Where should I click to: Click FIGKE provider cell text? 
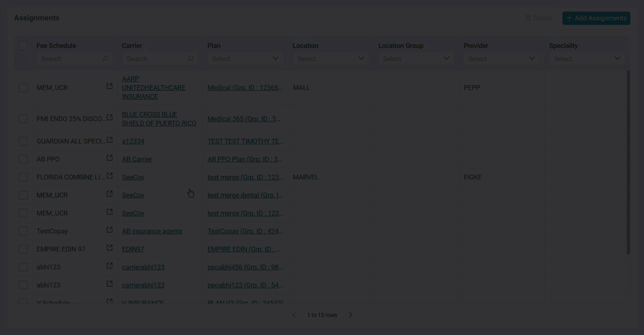[473, 177]
